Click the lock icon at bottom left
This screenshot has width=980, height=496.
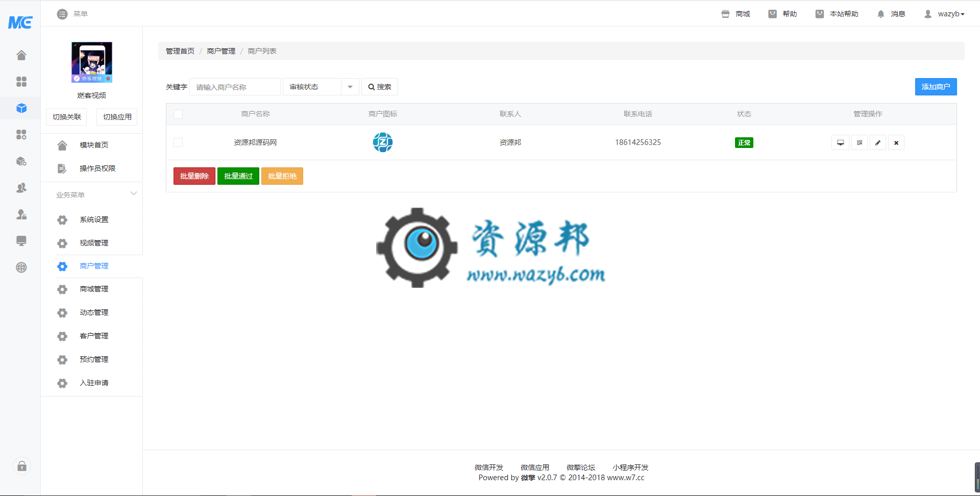(22, 466)
